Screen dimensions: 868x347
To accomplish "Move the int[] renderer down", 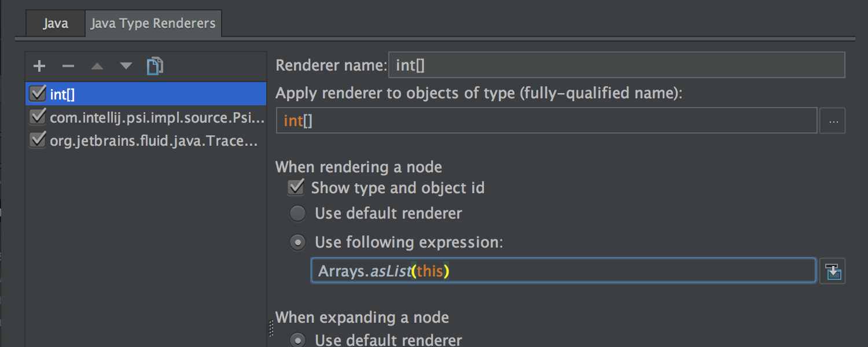I will point(126,65).
